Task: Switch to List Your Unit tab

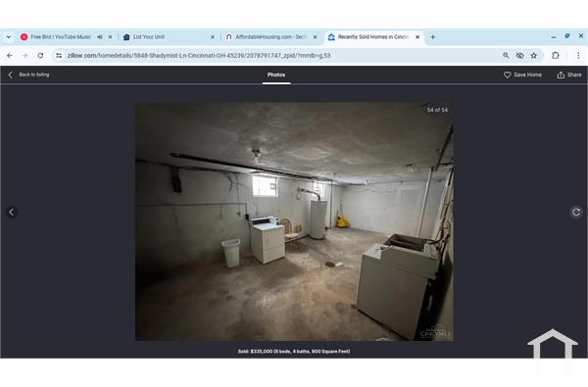Action: click(149, 37)
